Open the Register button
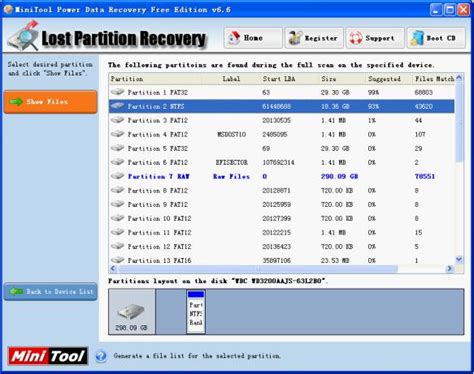Image resolution: width=474 pixels, height=374 pixels. [314, 38]
